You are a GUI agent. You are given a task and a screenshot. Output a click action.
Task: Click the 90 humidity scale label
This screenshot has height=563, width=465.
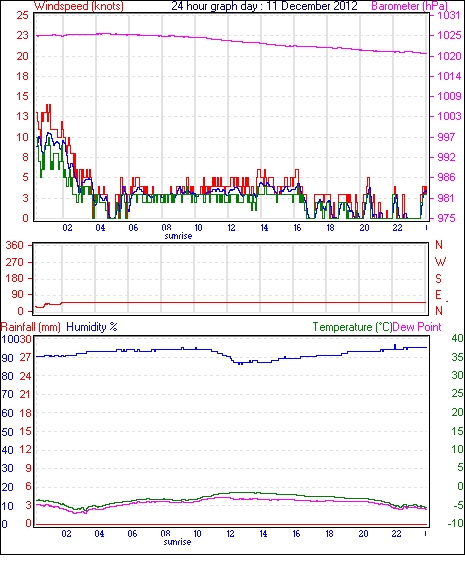(x=8, y=358)
